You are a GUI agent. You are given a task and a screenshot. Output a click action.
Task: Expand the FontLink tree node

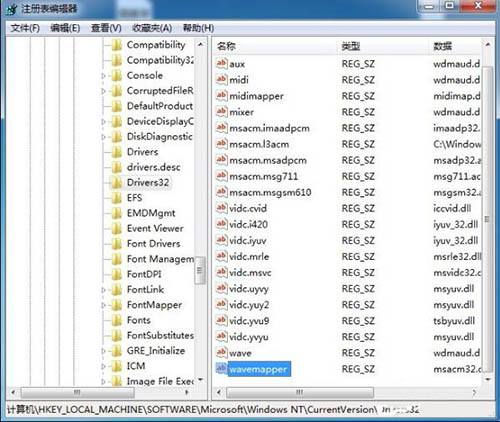[x=103, y=290]
